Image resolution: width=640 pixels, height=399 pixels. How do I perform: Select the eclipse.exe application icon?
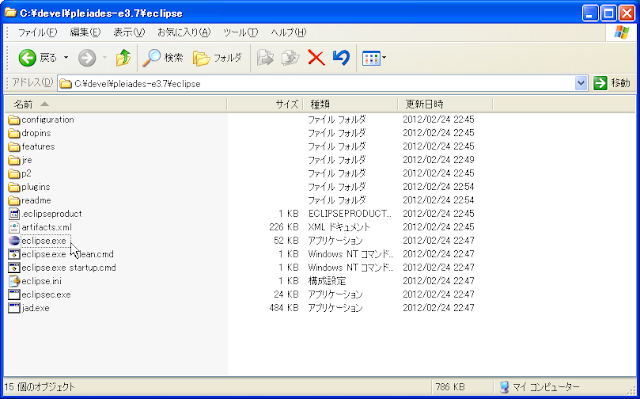[14, 241]
